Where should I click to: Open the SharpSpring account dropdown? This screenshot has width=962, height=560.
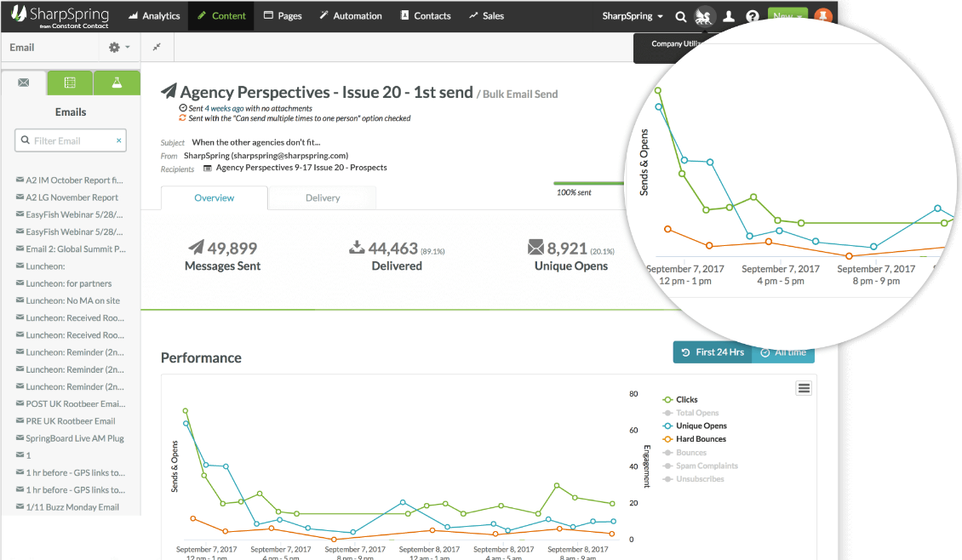pyautogui.click(x=633, y=16)
